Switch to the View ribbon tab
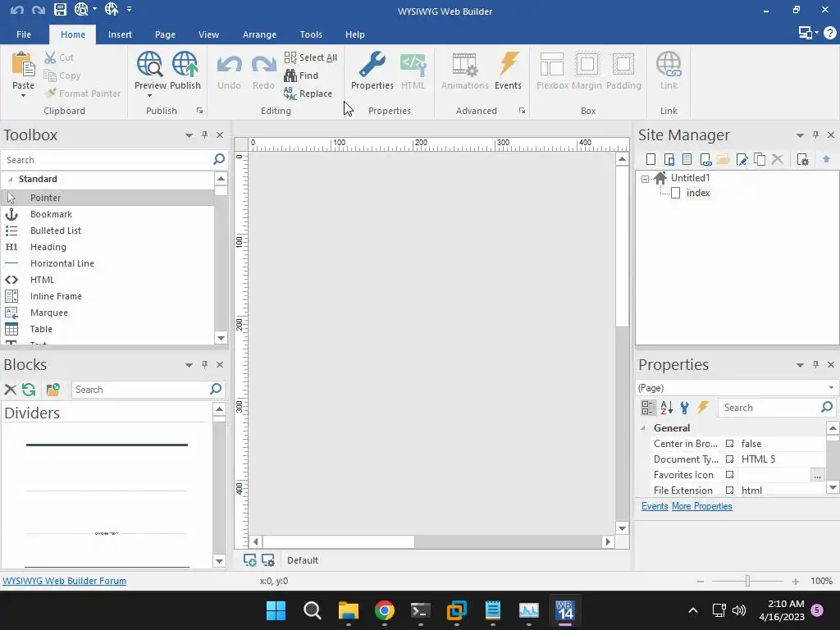Viewport: 840px width, 630px height. [x=208, y=34]
